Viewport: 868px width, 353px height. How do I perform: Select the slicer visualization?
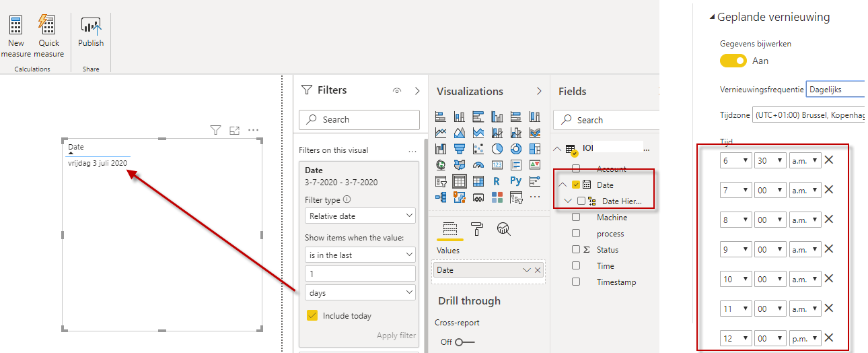click(441, 181)
